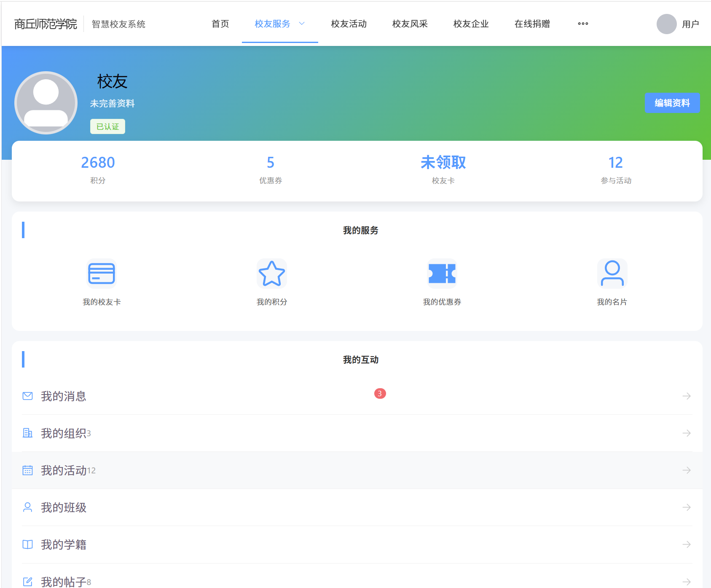Click the person icon beside 我的班级
711x588 pixels.
(x=28, y=507)
